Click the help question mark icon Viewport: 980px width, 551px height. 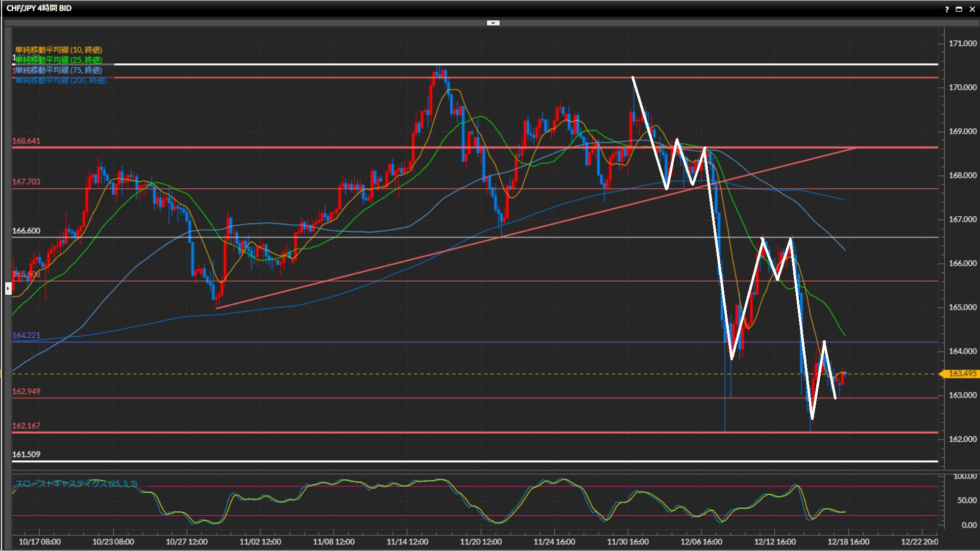[x=947, y=9]
